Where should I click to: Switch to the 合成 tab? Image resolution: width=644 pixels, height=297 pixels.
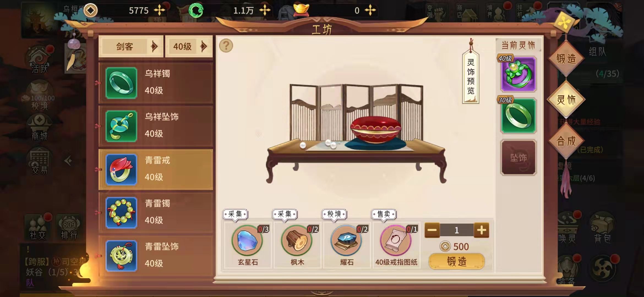pyautogui.click(x=566, y=141)
